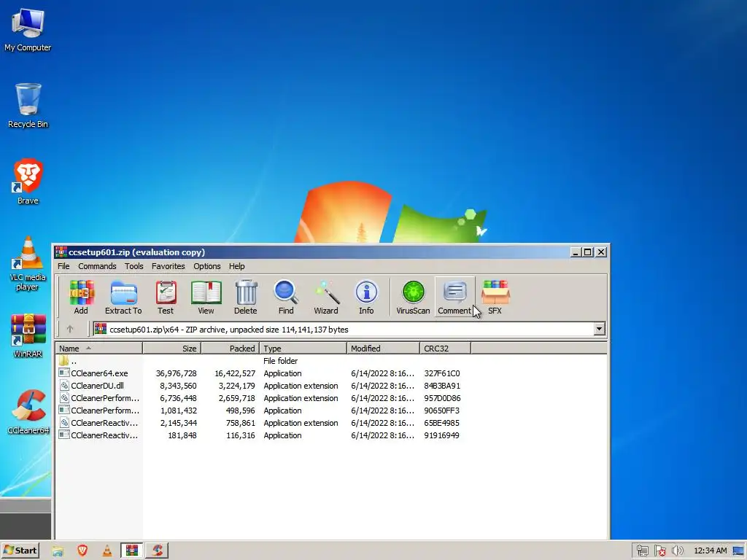Open the Commands menu
The image size is (747, 560).
[x=97, y=266]
